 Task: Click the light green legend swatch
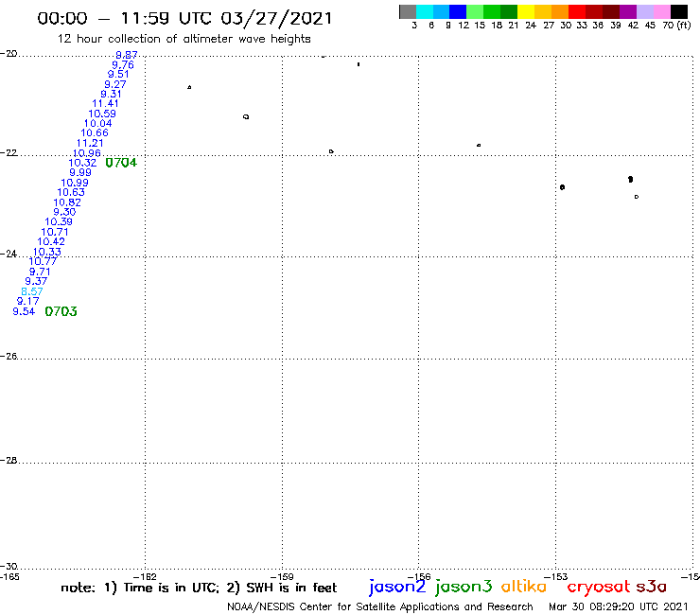coord(475,11)
